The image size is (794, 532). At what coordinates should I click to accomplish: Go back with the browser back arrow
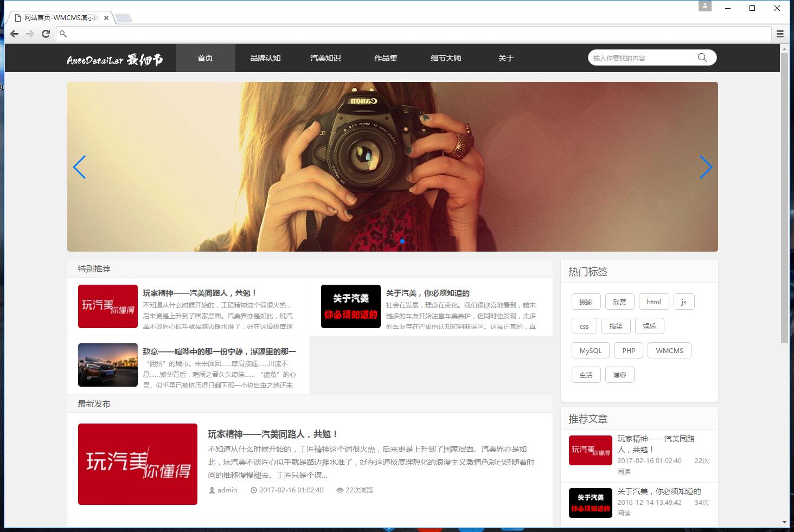(15, 34)
